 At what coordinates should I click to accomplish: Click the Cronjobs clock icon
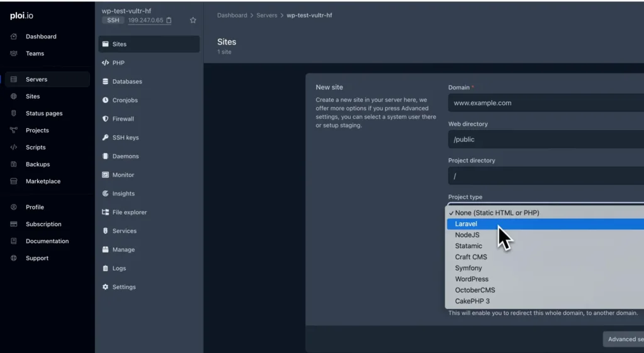tap(105, 100)
